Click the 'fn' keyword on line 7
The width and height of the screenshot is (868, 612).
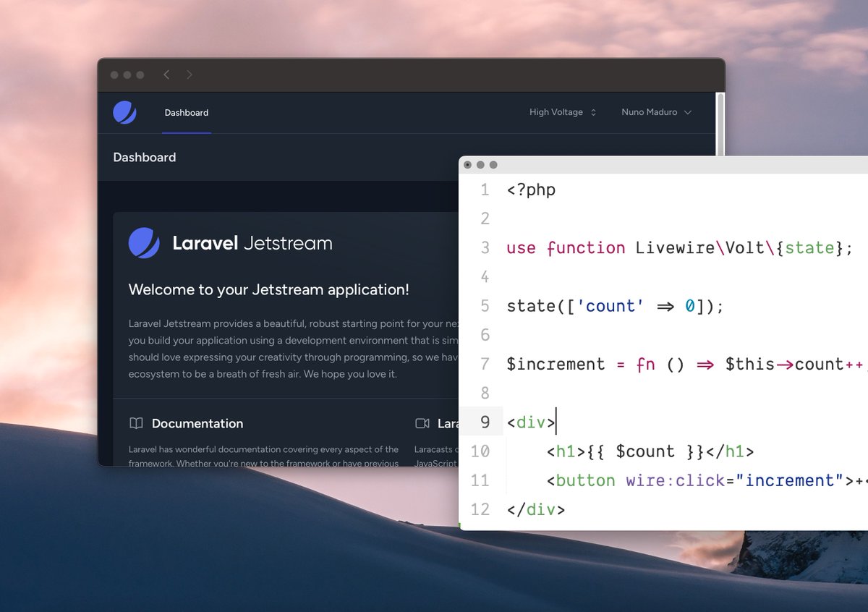pyautogui.click(x=645, y=364)
